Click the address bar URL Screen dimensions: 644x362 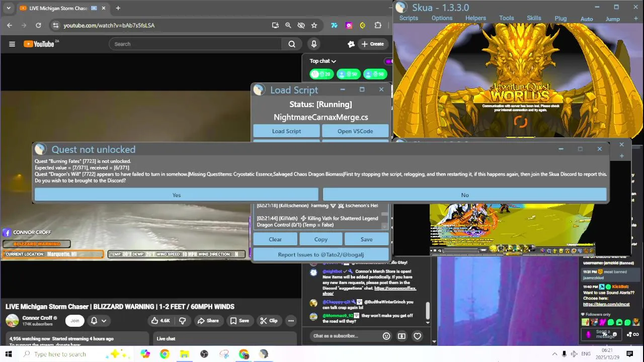109,25
